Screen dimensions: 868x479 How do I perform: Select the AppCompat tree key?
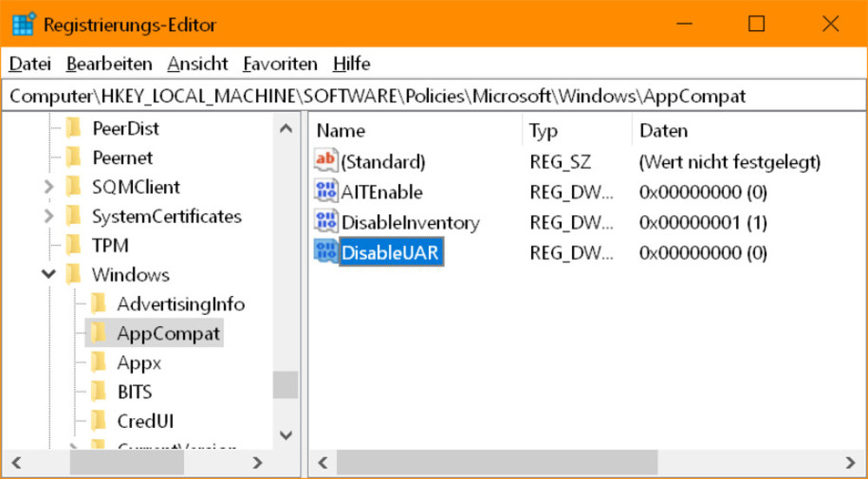tap(168, 333)
